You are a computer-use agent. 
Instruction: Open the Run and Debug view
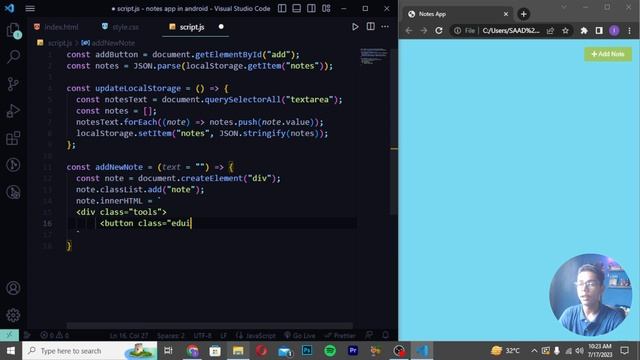pos(13,111)
